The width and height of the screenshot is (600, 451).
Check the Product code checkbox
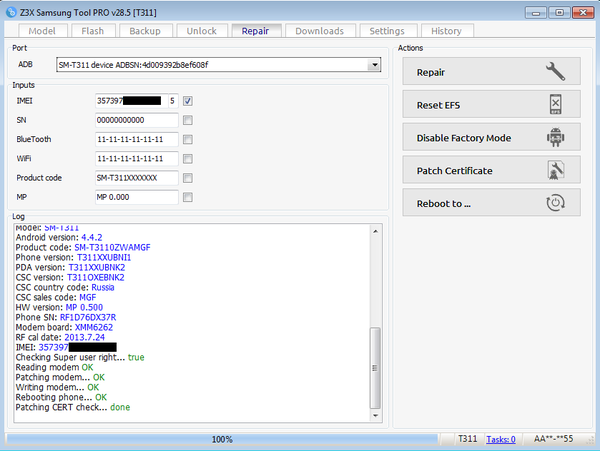pyautogui.click(x=188, y=177)
